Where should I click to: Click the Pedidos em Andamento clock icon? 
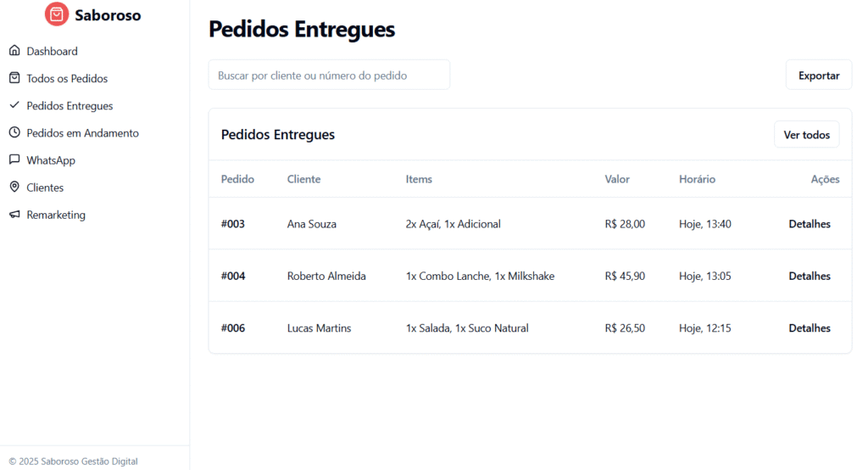point(14,133)
